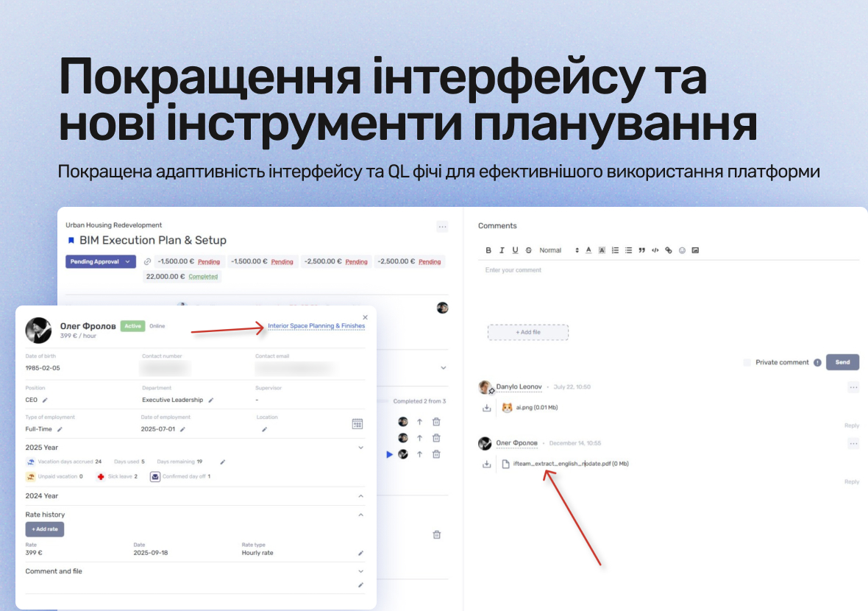Click the '+ Add file' upload area
Image resolution: width=868 pixels, height=611 pixels.
coord(528,332)
